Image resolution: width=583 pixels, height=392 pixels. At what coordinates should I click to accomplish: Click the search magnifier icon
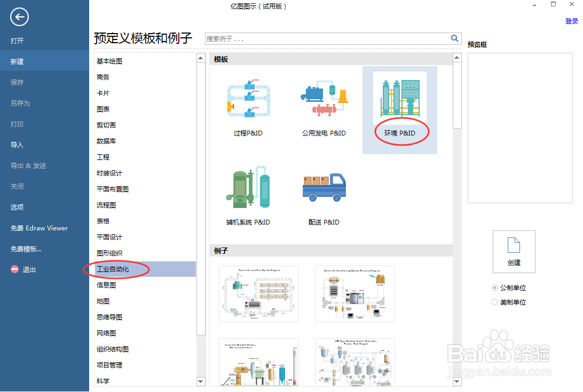click(454, 38)
